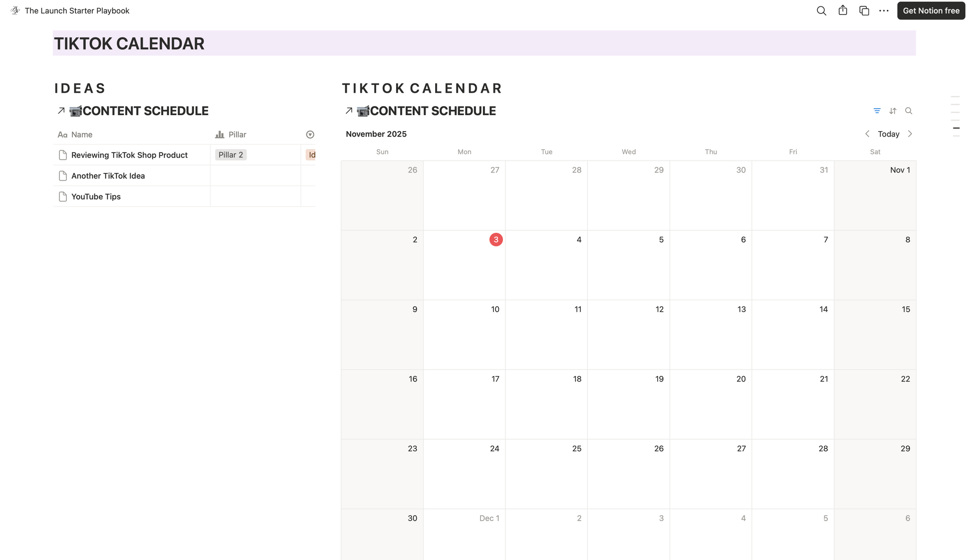Screen dimensions: 971x560
Task: Open The Launch Starter Playbook breadcrumb
Action: pos(77,11)
